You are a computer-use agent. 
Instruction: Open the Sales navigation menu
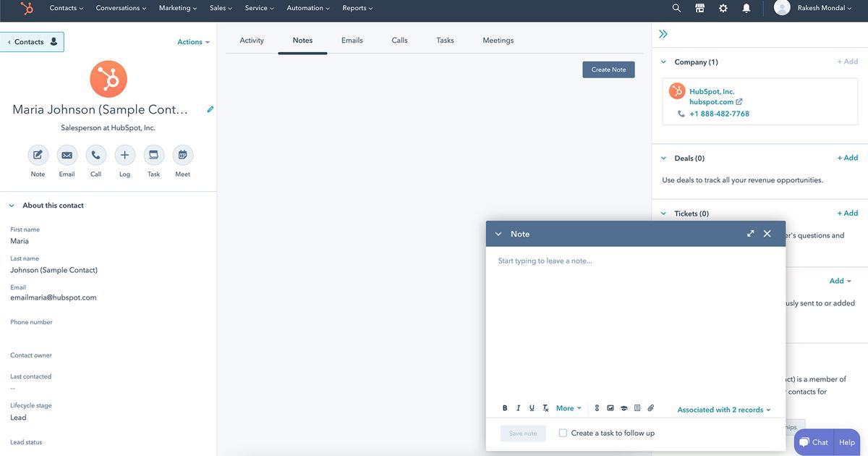pyautogui.click(x=221, y=8)
